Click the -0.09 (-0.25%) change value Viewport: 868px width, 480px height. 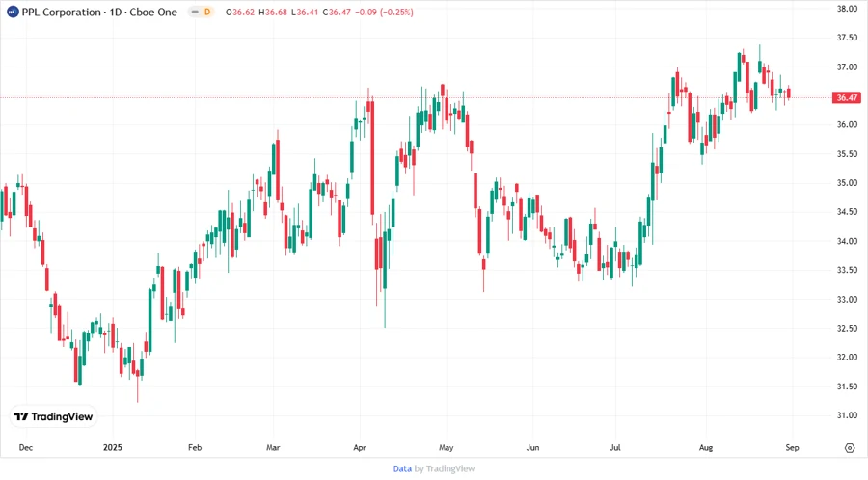[x=384, y=13]
